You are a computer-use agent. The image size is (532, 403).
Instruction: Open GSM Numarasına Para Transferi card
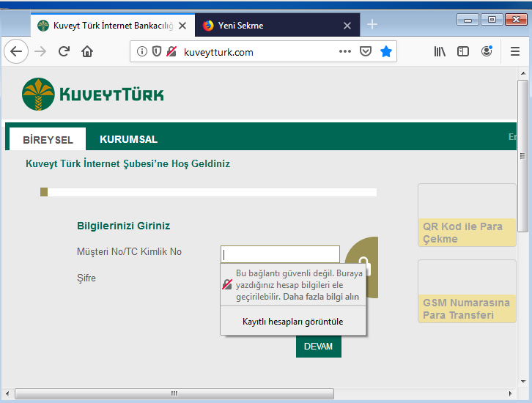tap(467, 291)
